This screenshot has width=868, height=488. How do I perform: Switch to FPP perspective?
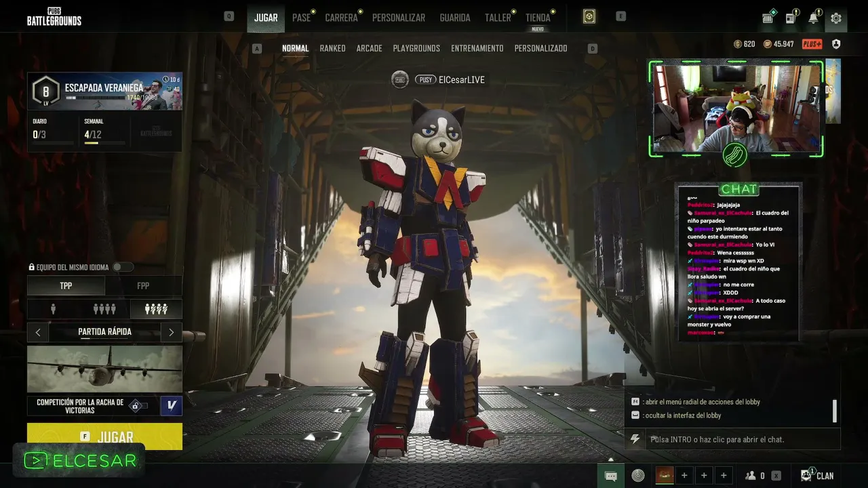click(x=143, y=285)
